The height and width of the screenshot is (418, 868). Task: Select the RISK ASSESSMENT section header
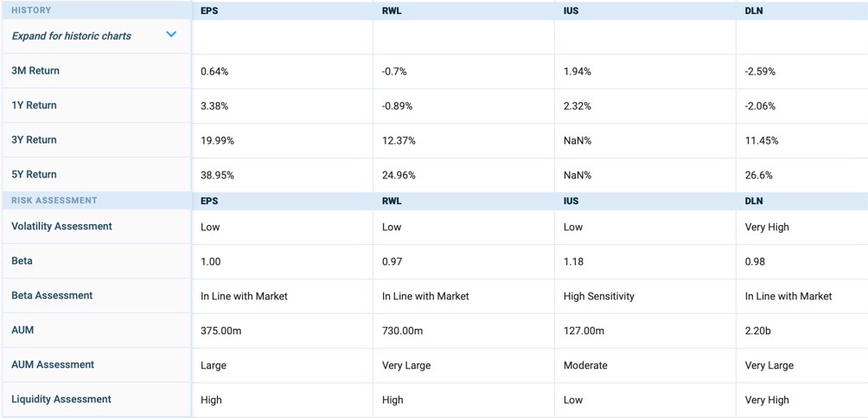tap(54, 201)
